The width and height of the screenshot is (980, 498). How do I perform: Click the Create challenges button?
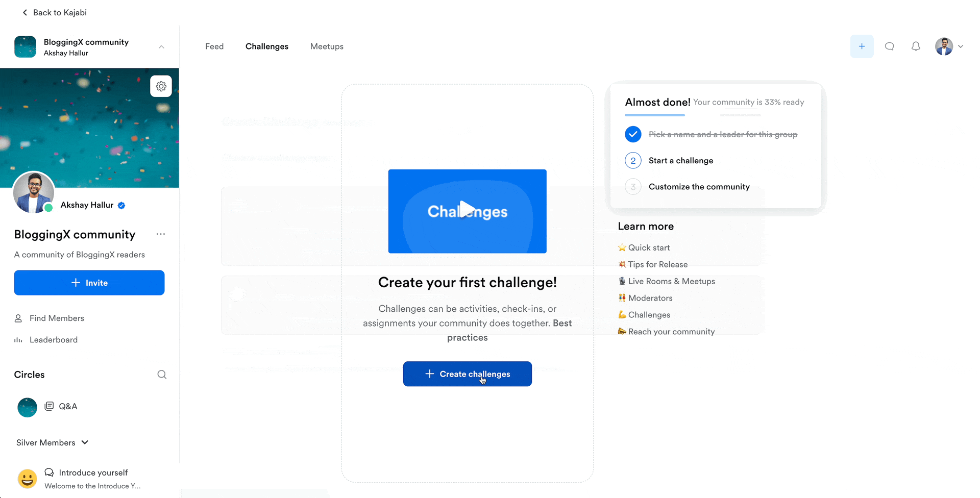click(x=467, y=374)
